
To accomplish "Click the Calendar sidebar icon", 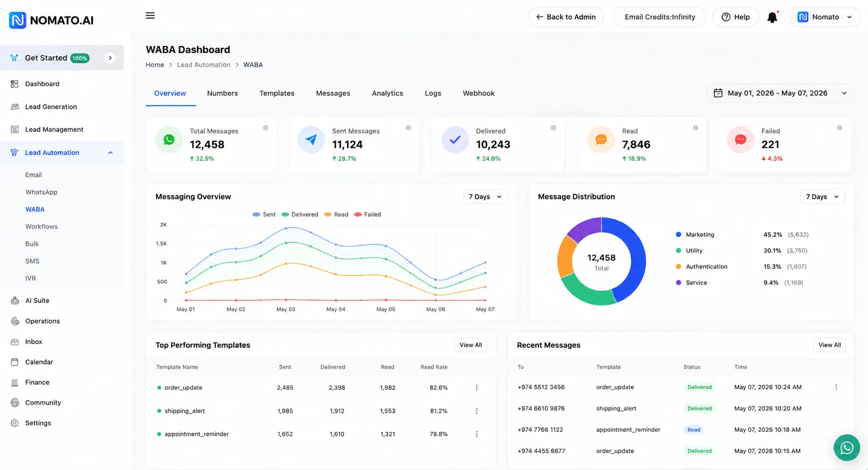I will (x=15, y=362).
